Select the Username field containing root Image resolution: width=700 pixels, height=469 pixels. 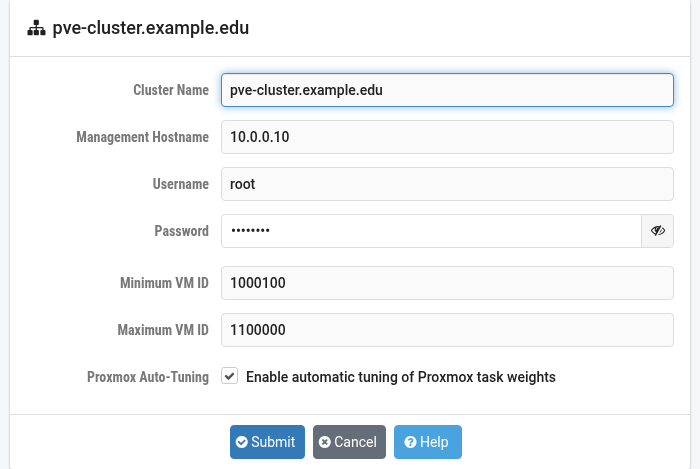[447, 184]
